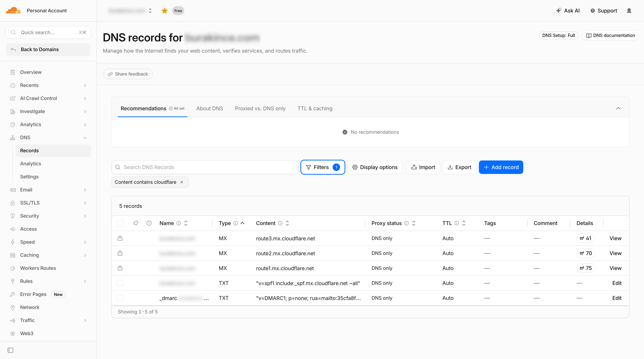
Task: Click lock icon on route1 MX row
Action: (x=120, y=268)
